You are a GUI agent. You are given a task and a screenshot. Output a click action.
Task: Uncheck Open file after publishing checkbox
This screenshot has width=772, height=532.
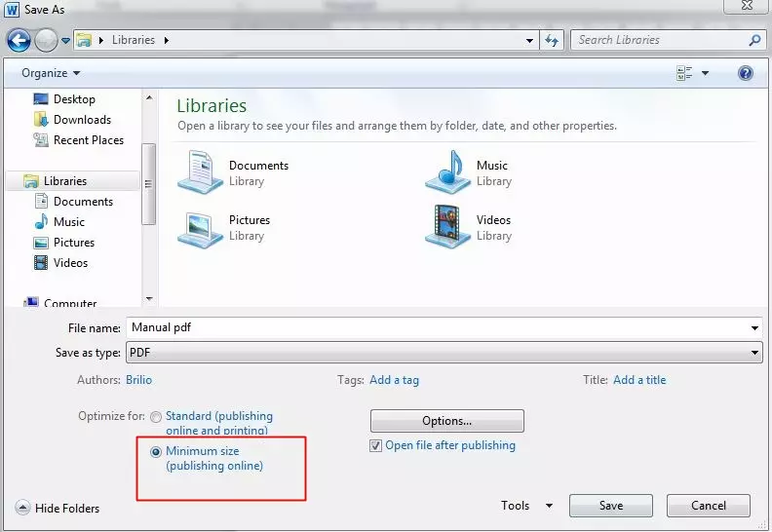pos(376,446)
